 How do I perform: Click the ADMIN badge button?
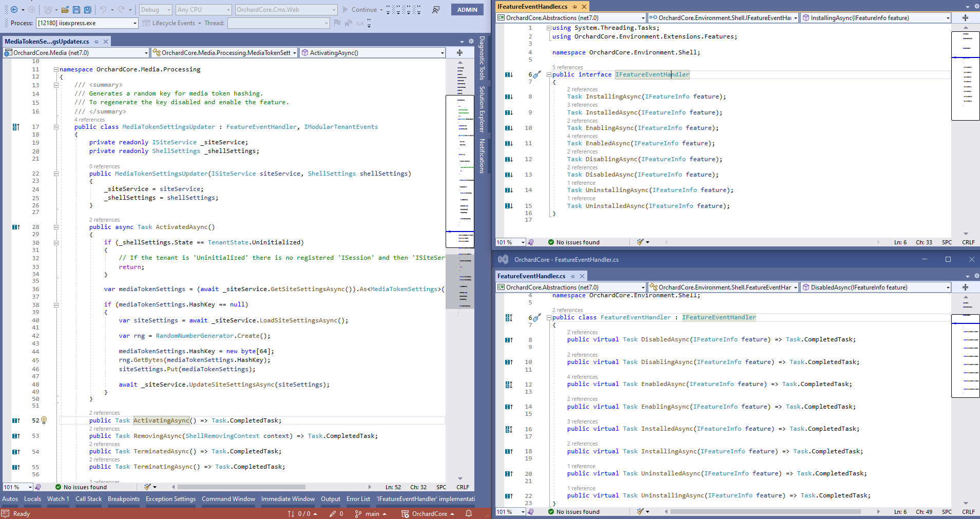tap(467, 9)
